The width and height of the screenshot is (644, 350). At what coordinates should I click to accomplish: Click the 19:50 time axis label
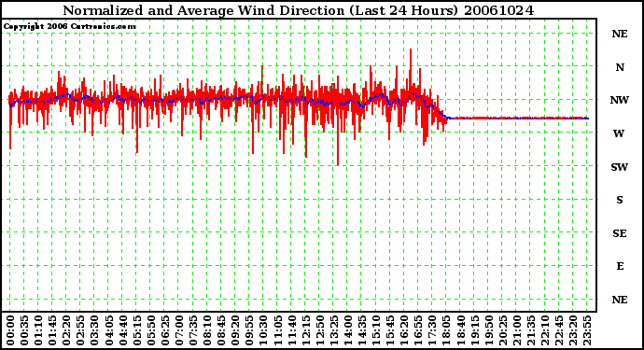pyautogui.click(x=489, y=330)
